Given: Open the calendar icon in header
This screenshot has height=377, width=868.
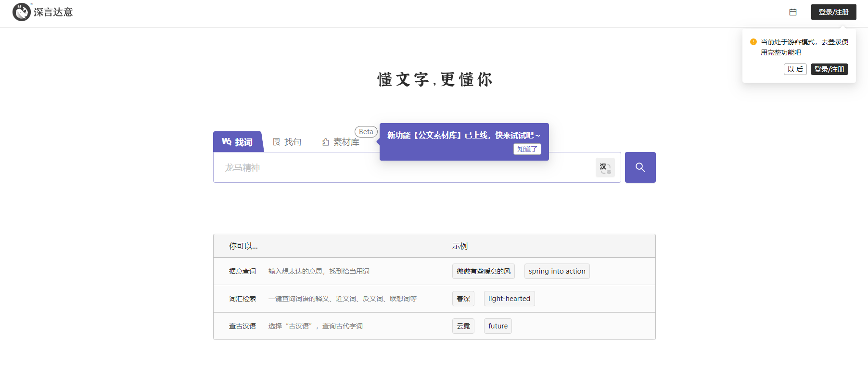Looking at the screenshot, I should pos(793,12).
